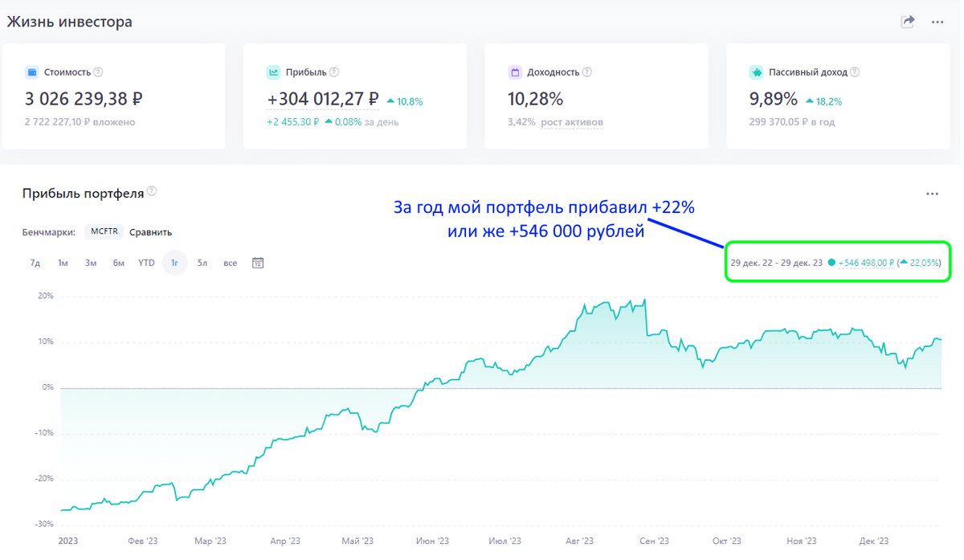Click the help icon next to Стоимость
This screenshot has height=560, width=964.
tap(99, 72)
